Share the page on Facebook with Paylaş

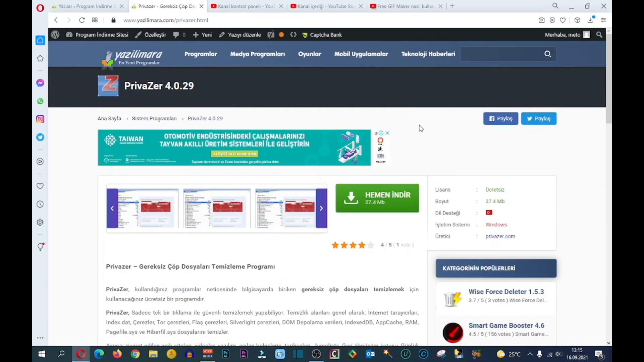pyautogui.click(x=500, y=119)
